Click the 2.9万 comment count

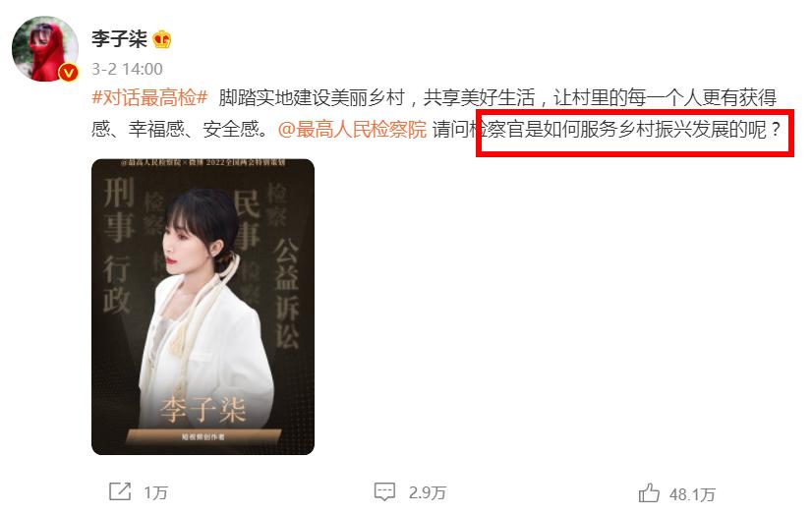pyautogui.click(x=428, y=492)
